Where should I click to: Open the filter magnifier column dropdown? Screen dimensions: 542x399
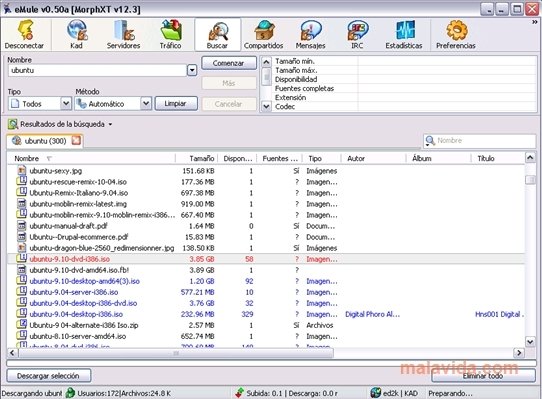pos(430,140)
